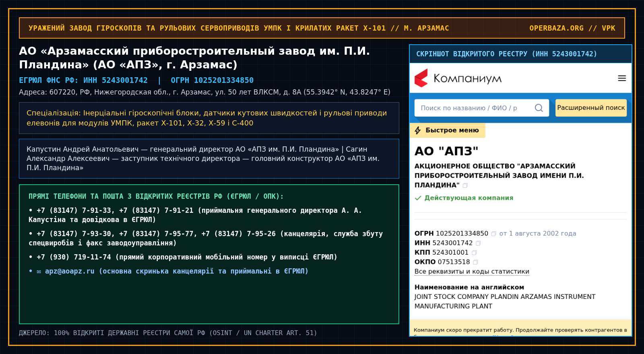Click the footer 'ДЖЕРЕЛО: 100% ВІДКРИТІ ДЕРЖАВНІ РЕЄСТРИ'
This screenshot has height=354, width=644.
click(168, 333)
